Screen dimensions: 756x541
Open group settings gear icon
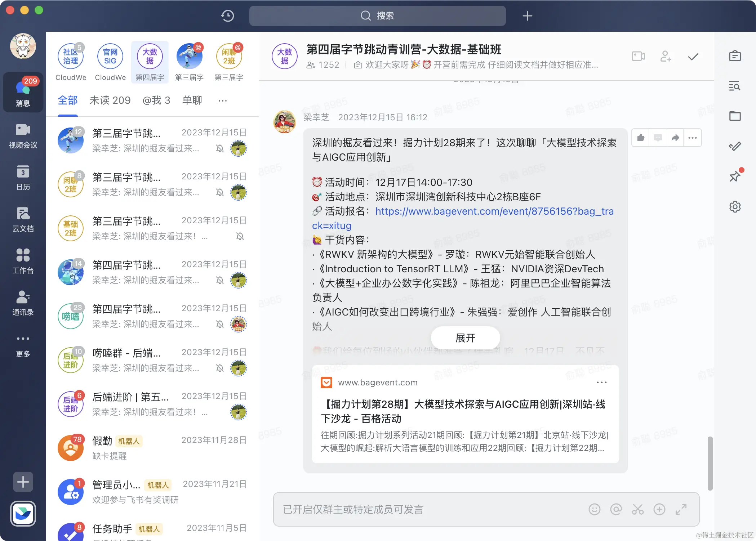coord(735,206)
